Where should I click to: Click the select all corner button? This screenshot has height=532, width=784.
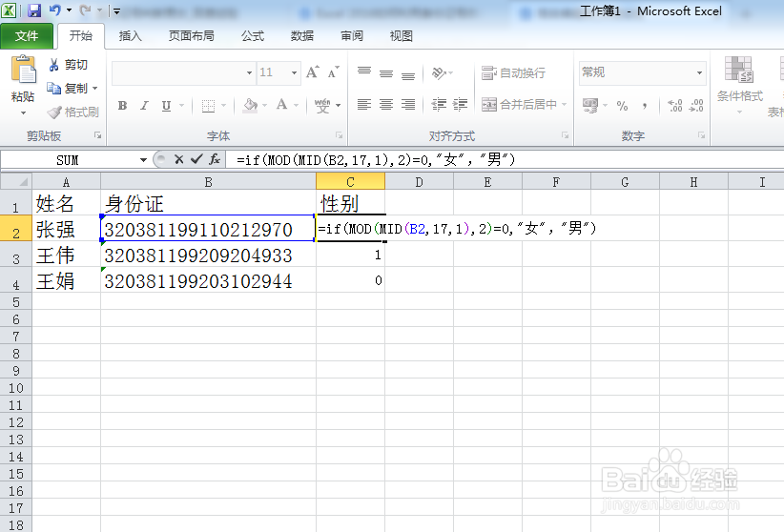(x=16, y=181)
